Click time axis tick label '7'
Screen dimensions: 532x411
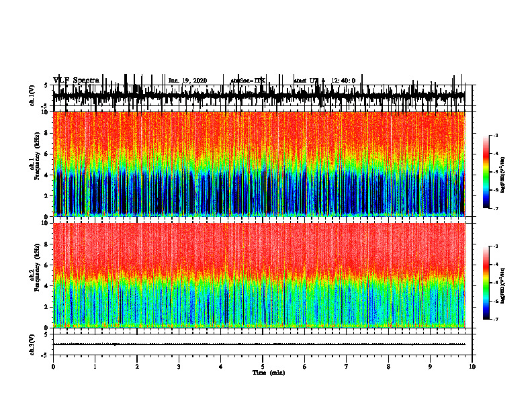(x=347, y=367)
